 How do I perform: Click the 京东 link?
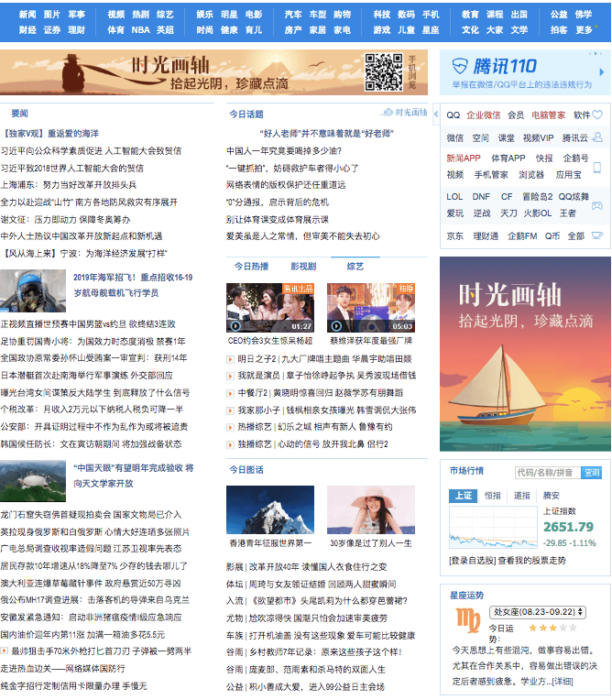454,235
